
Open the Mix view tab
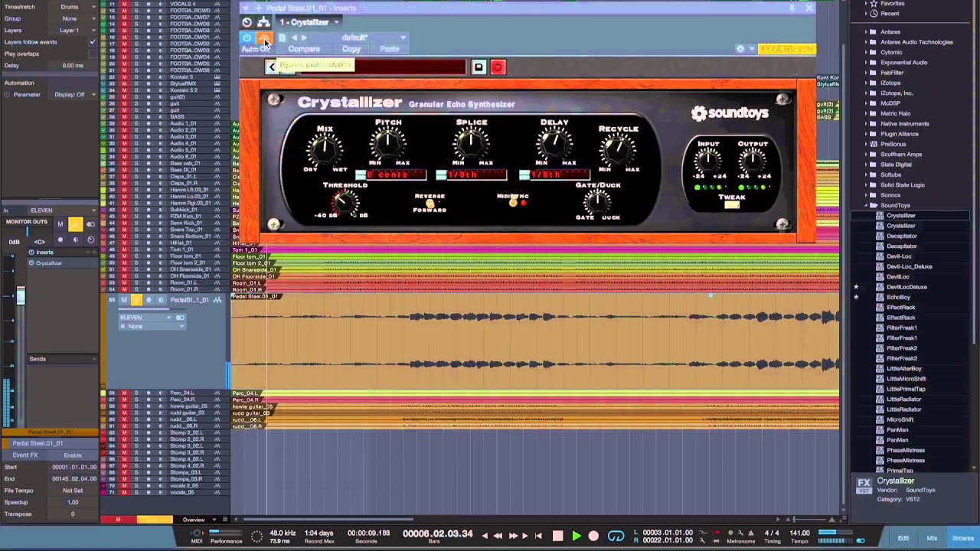point(932,538)
